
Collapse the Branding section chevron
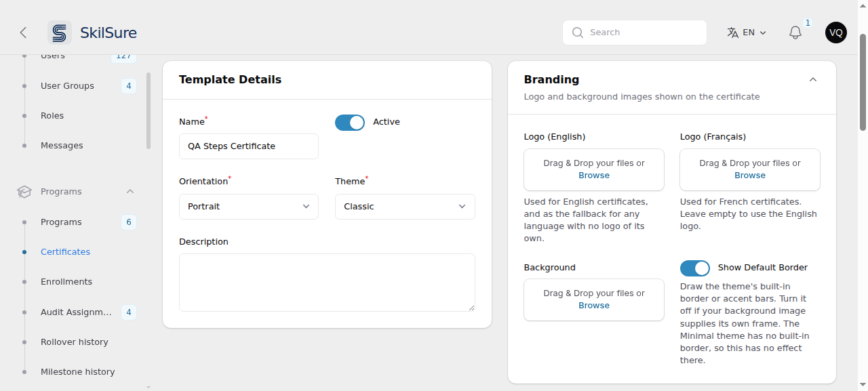pos(813,80)
